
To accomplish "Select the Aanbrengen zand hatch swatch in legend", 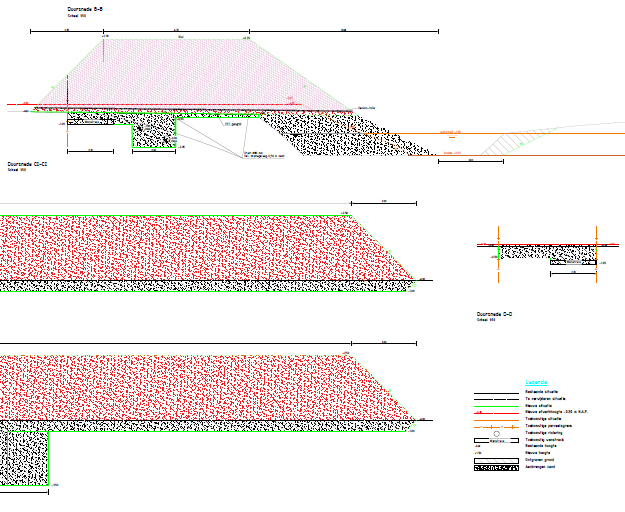I will 495,468.
